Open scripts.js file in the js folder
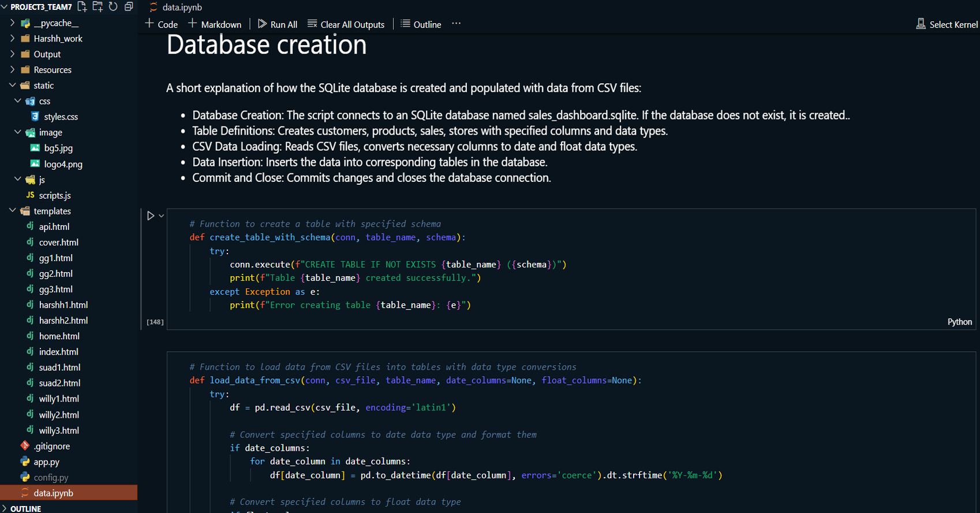Screen dimensions: 980x513 coord(55,196)
